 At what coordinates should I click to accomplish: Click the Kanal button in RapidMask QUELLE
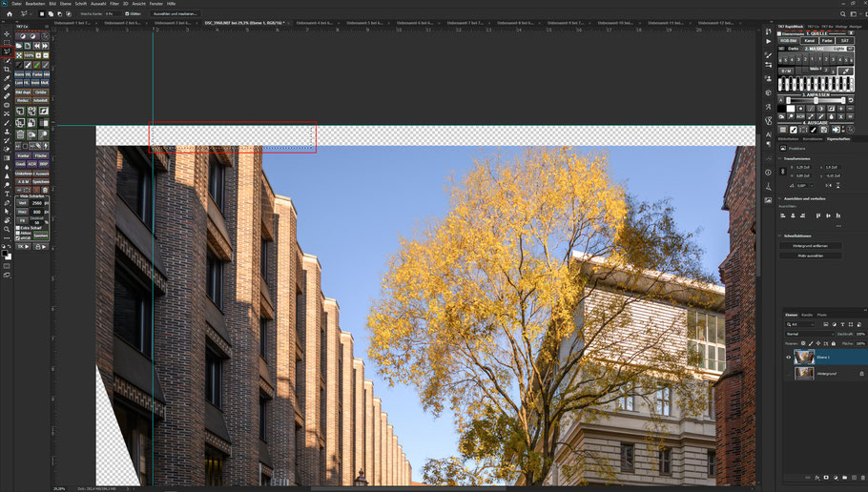pos(810,40)
